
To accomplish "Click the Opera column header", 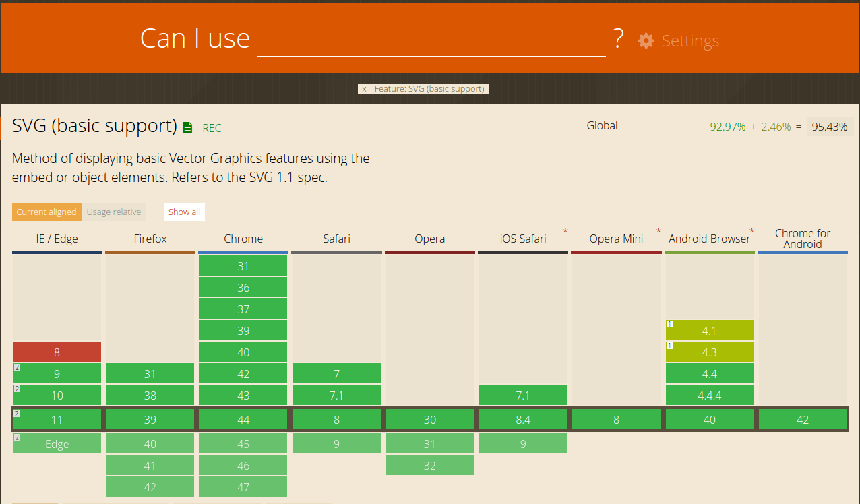I will coord(430,239).
